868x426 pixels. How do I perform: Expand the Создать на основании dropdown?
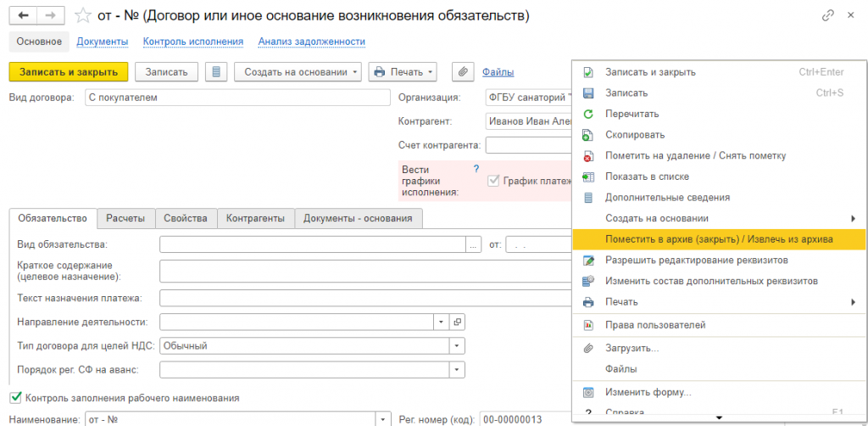(x=298, y=72)
